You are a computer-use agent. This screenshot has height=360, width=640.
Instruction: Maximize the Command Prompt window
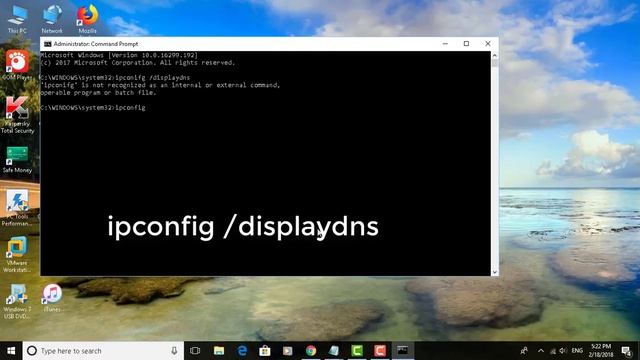coord(467,44)
